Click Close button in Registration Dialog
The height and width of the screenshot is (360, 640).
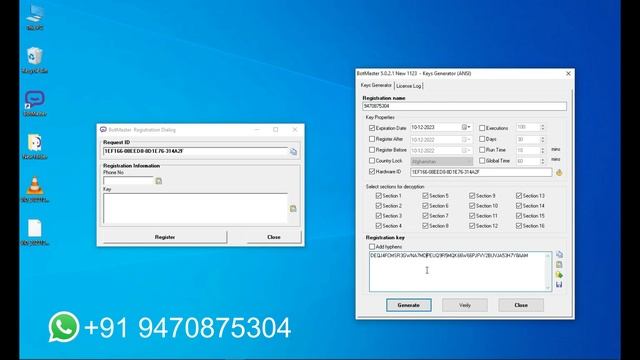pyautogui.click(x=274, y=237)
